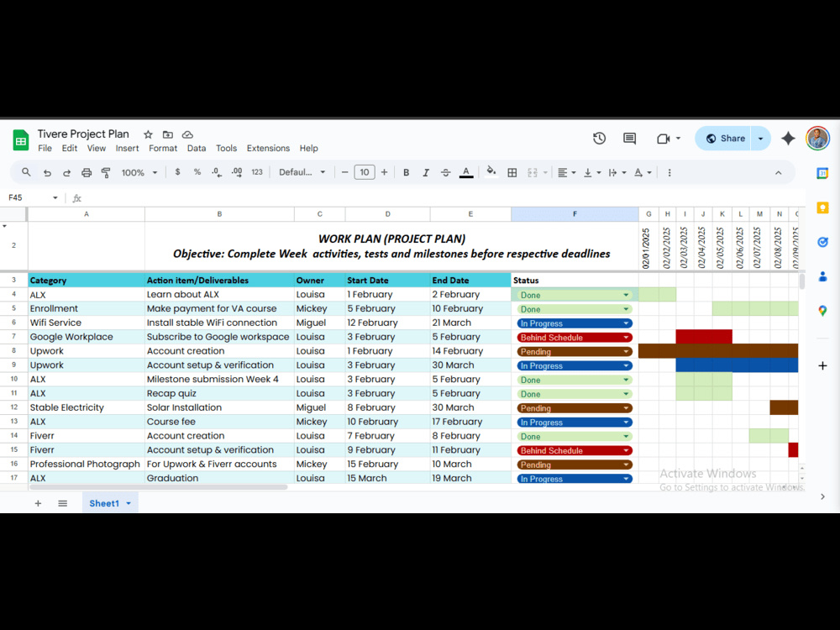Click the Move to folder icon
This screenshot has width=840, height=630.
click(x=168, y=134)
